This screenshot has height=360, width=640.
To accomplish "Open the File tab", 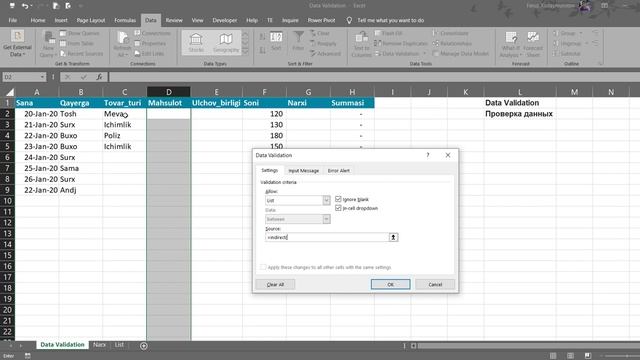I will [13, 20].
